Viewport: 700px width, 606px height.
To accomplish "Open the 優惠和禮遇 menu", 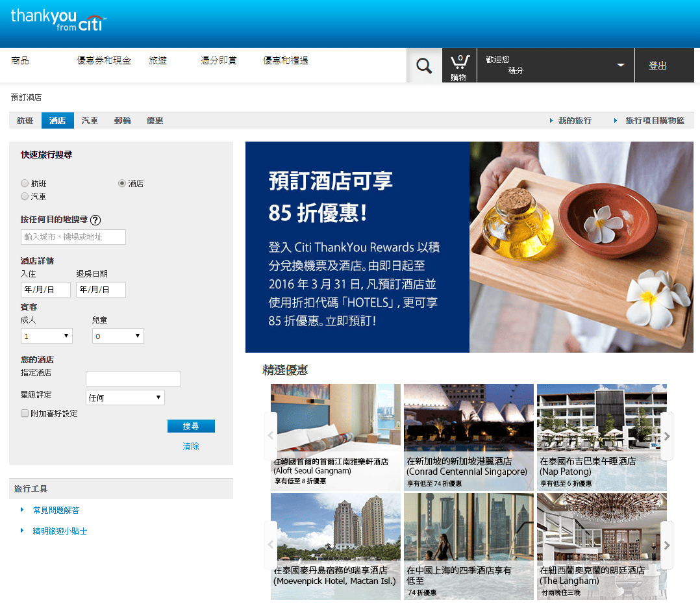I will click(x=286, y=60).
